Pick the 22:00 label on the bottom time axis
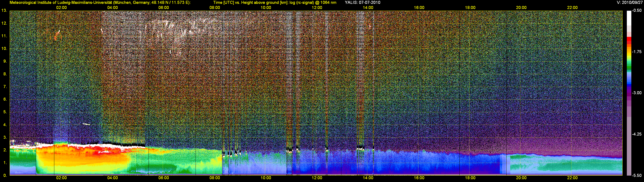Viewport: 644px width, 182px height. click(x=572, y=178)
